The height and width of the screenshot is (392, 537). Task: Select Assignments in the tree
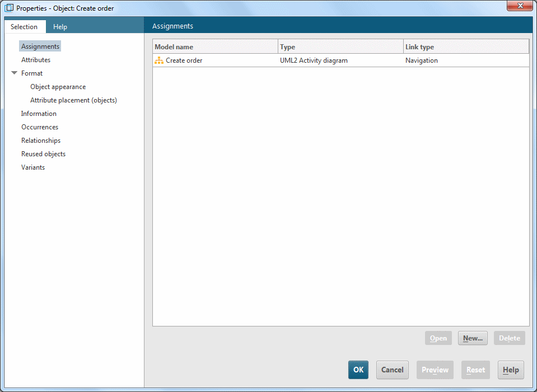point(40,46)
